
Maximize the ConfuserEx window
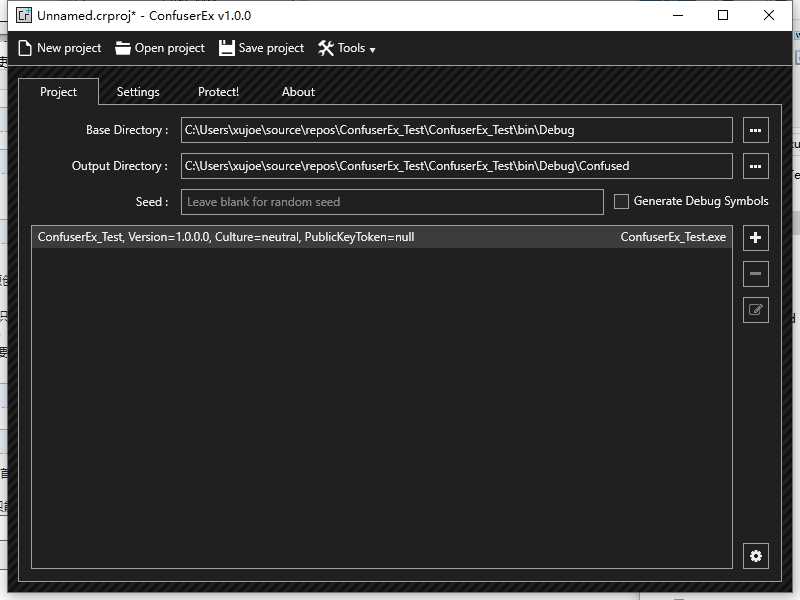tap(722, 15)
